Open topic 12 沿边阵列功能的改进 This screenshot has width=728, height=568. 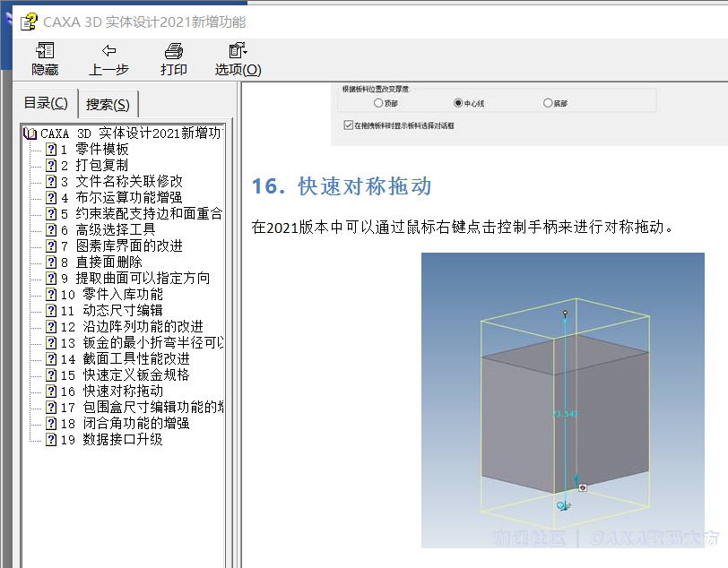(x=133, y=327)
